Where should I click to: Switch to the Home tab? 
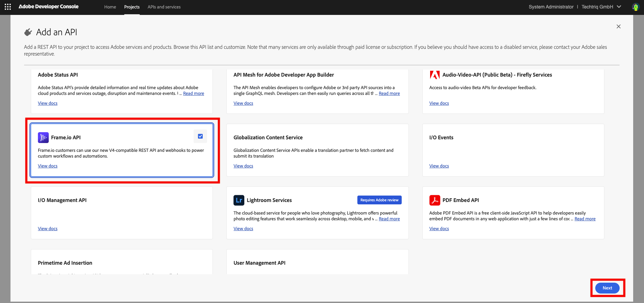(x=110, y=7)
